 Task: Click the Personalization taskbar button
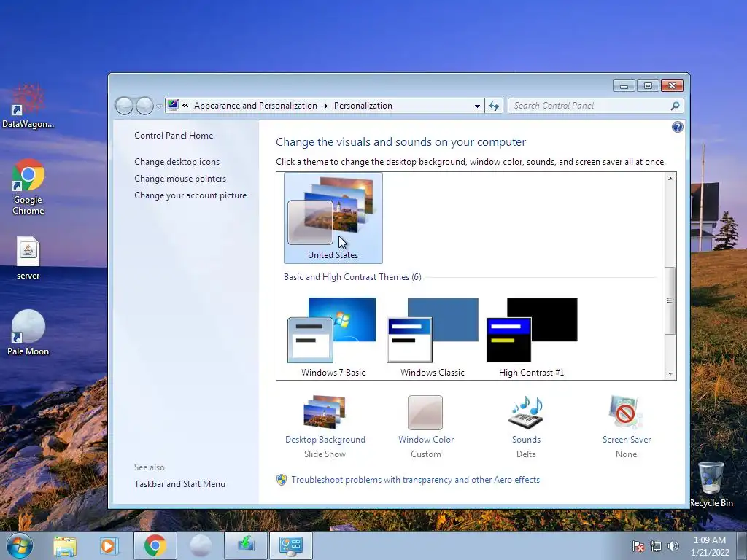point(291,545)
